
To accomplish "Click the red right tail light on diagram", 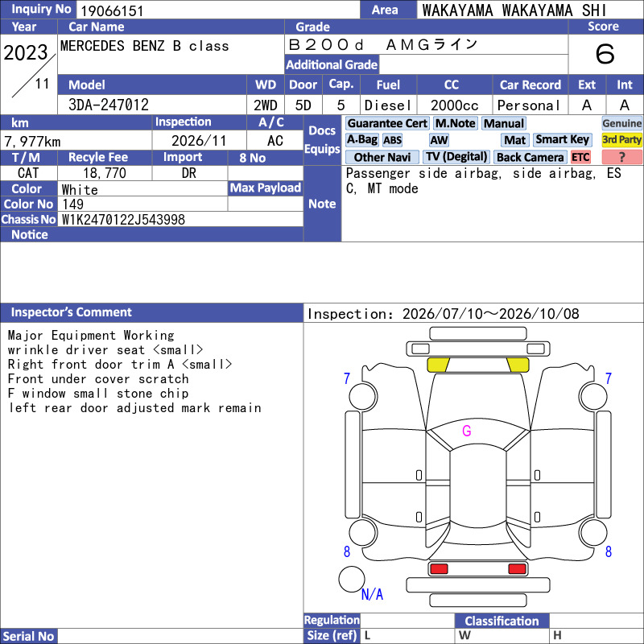I will [x=517, y=569].
